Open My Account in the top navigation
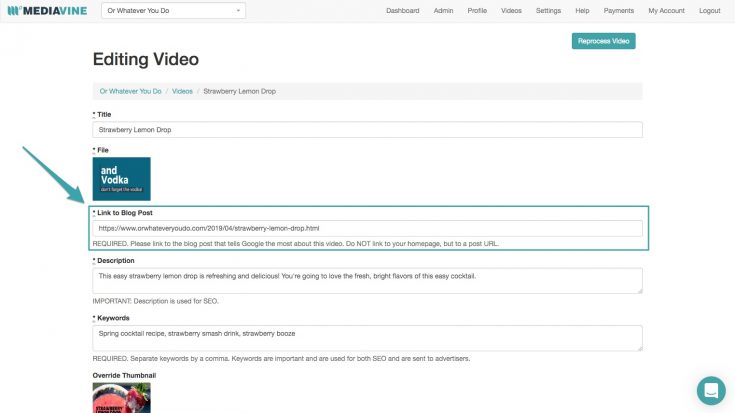Viewport: 735px width, 413px height. pyautogui.click(x=666, y=10)
